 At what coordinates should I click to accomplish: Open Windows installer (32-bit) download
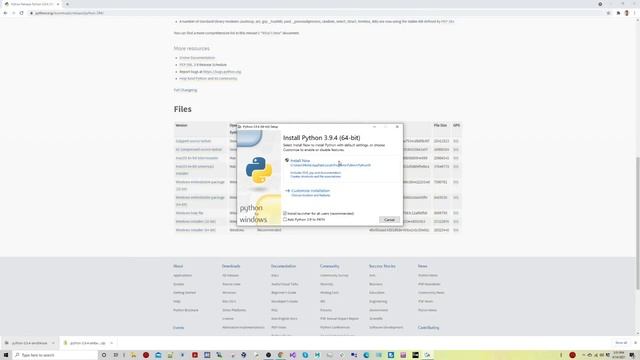pos(196,222)
